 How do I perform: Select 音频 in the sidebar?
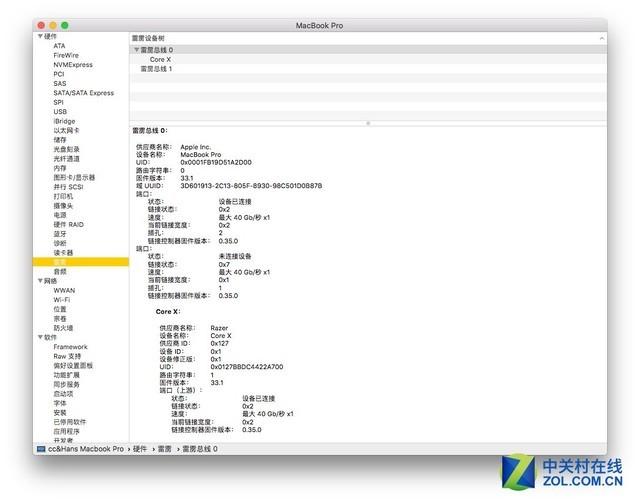click(60, 271)
